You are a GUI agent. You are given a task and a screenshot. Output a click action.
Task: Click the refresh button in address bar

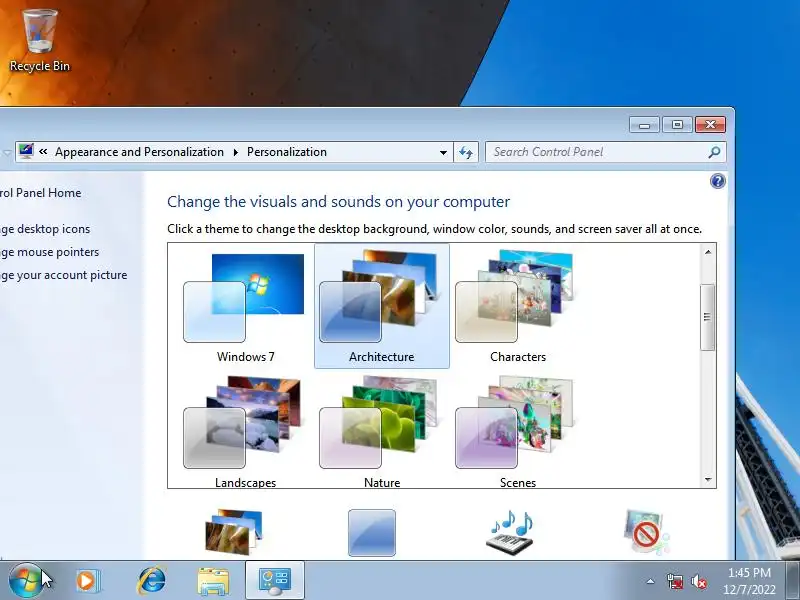[x=466, y=152]
